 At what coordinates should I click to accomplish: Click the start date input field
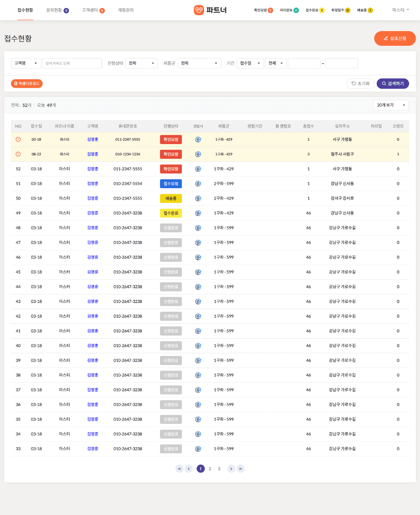304,63
